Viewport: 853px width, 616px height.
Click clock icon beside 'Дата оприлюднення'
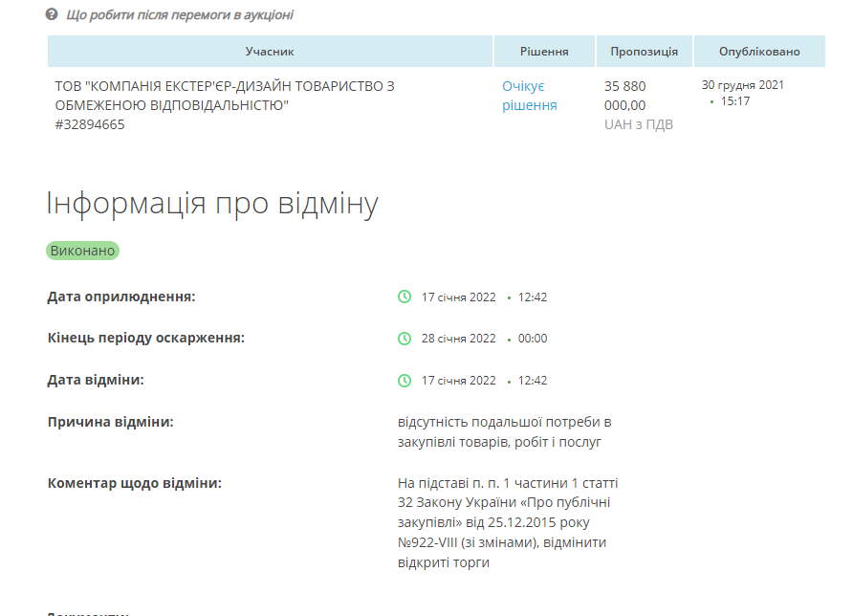click(x=405, y=297)
